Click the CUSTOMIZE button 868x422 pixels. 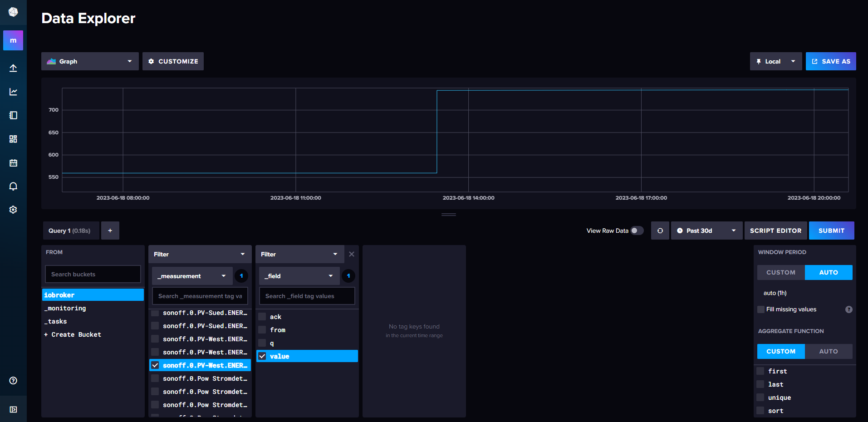pos(173,61)
